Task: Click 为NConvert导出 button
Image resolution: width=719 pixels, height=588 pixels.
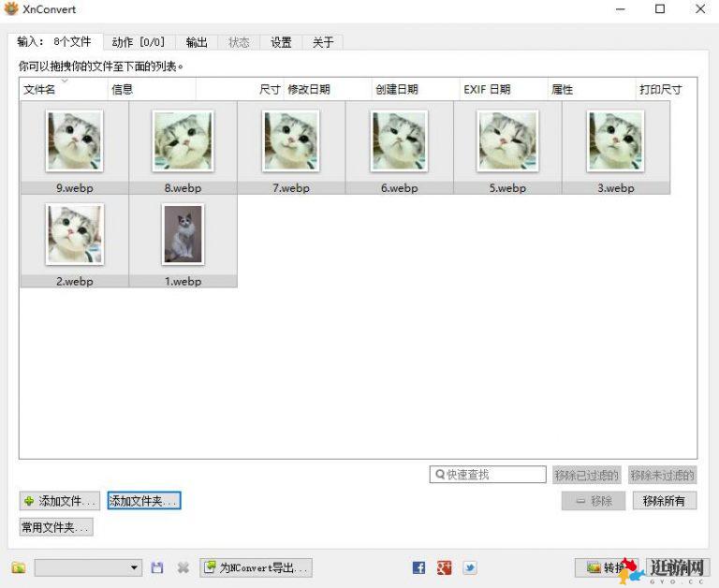Action: 256,567
